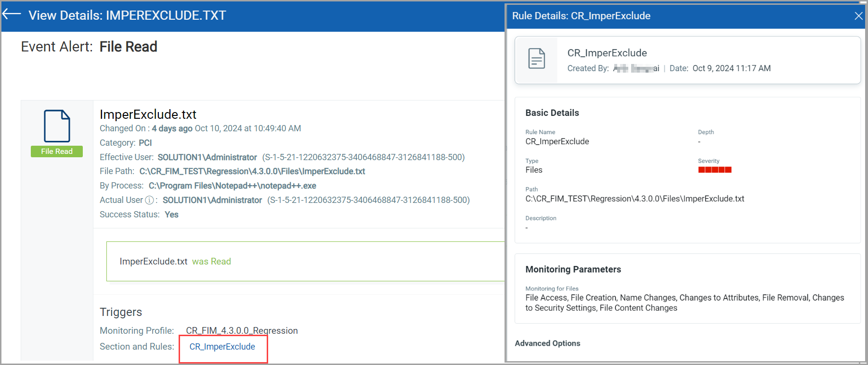This screenshot has height=365, width=868.
Task: Click the File Path value in event details
Action: (x=252, y=171)
